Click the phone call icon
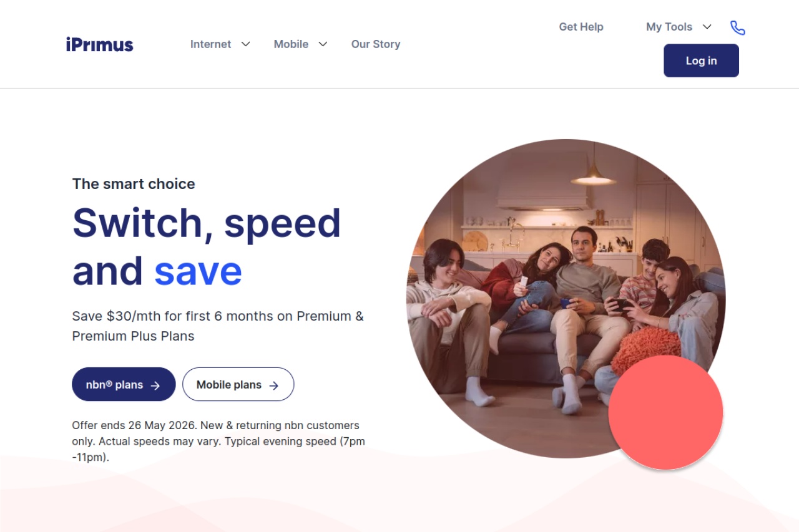The image size is (799, 532). pos(738,27)
